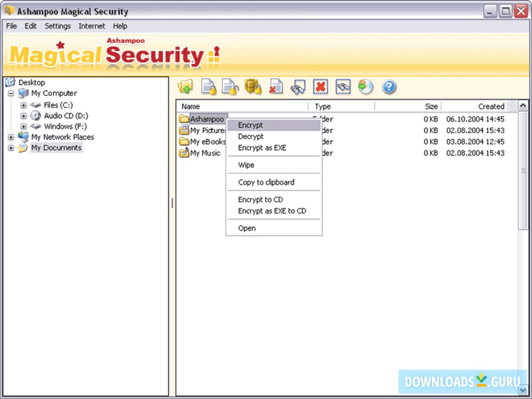Choose Open from the context menu
Screen dimensions: 532x399
274,228
